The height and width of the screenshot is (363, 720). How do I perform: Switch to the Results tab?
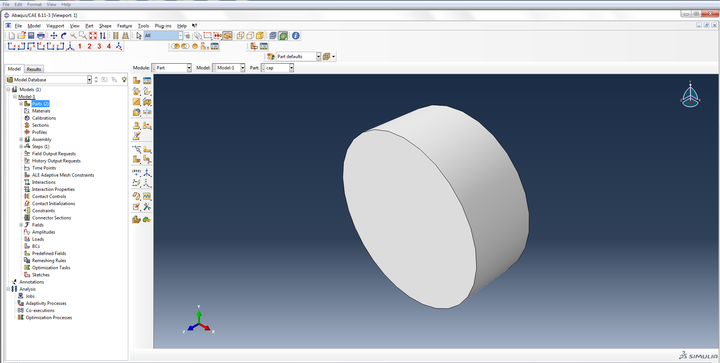click(x=34, y=69)
